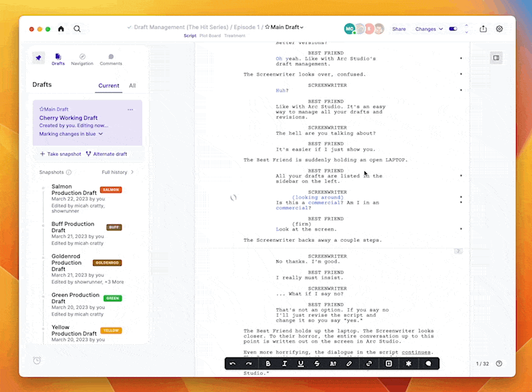Open Main Draft three-dot menu

(130, 110)
